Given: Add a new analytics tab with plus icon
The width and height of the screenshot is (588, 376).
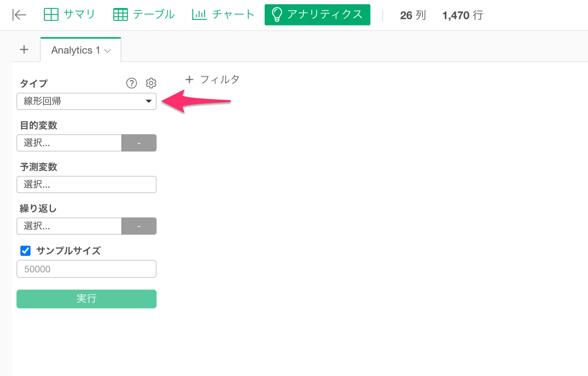Looking at the screenshot, I should pyautogui.click(x=24, y=49).
